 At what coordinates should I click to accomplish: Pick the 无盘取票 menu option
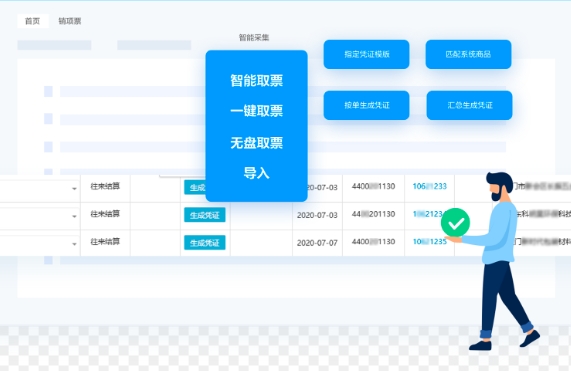coord(256,143)
